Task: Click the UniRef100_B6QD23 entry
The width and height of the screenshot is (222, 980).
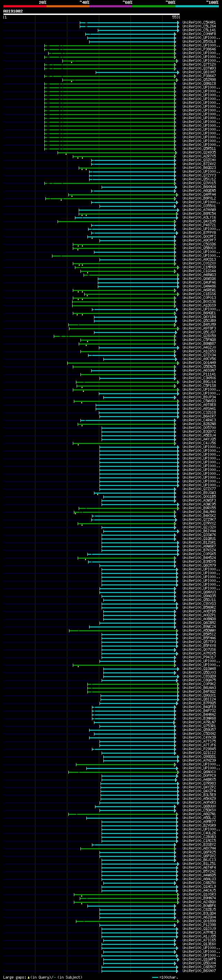Action: 199,168
